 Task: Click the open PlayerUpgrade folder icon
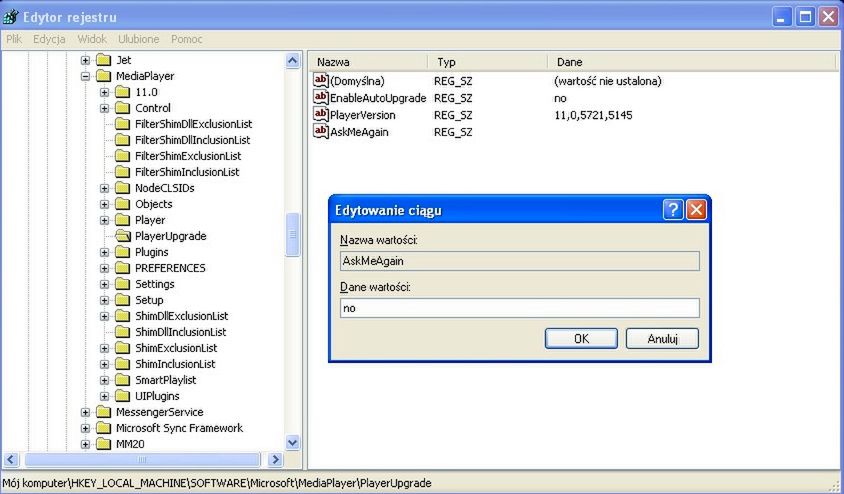pyautogui.click(x=123, y=236)
